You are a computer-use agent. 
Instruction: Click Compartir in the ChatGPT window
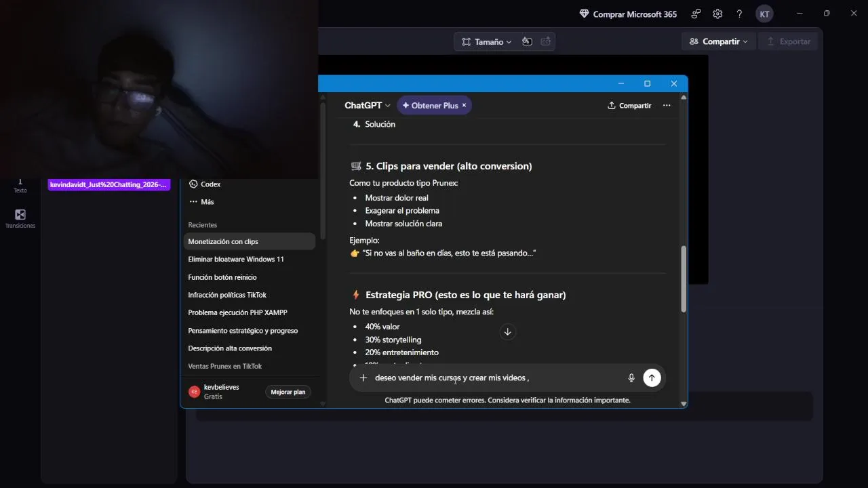click(629, 105)
